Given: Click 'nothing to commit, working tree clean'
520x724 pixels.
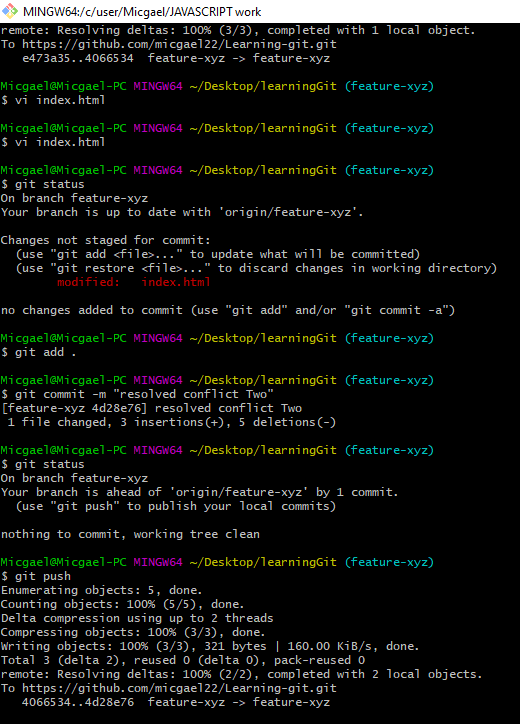Looking at the screenshot, I should (130, 534).
